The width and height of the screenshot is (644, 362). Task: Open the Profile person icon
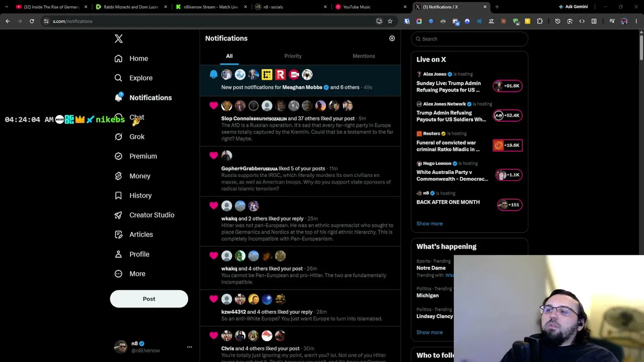tap(118, 254)
